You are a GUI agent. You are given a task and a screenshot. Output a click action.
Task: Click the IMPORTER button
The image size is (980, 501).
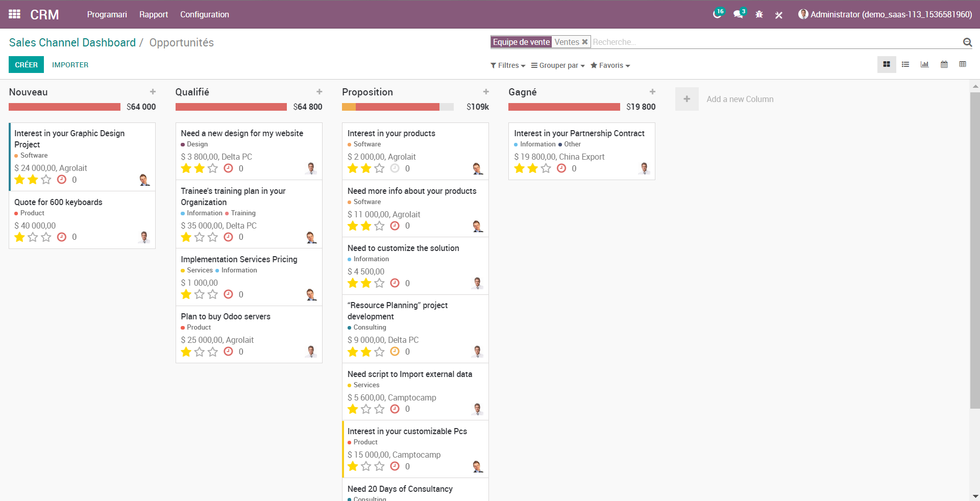(x=70, y=65)
